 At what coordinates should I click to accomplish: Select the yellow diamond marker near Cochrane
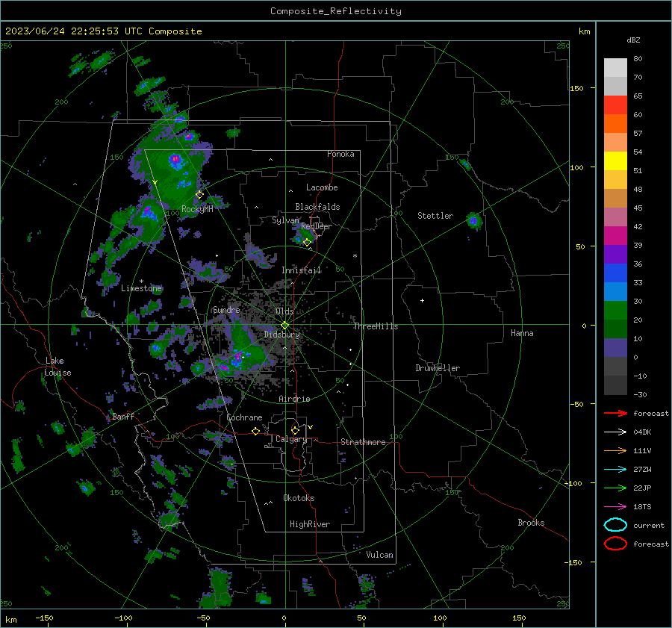(256, 432)
